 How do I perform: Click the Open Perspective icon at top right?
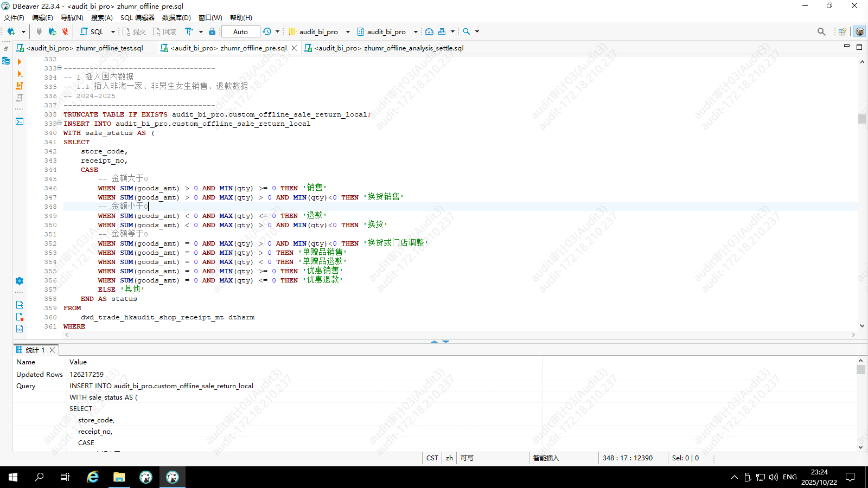[842, 31]
